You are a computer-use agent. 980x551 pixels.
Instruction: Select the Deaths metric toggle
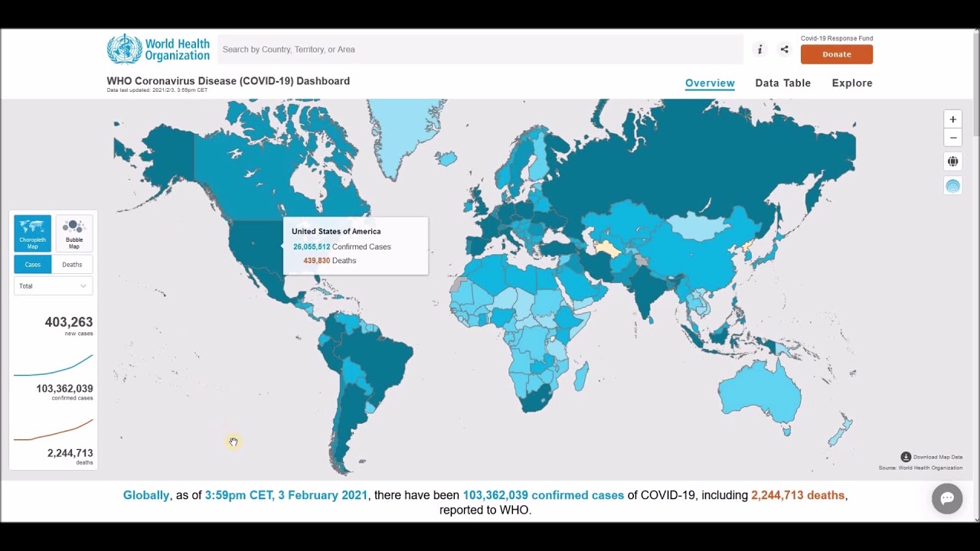[72, 265]
